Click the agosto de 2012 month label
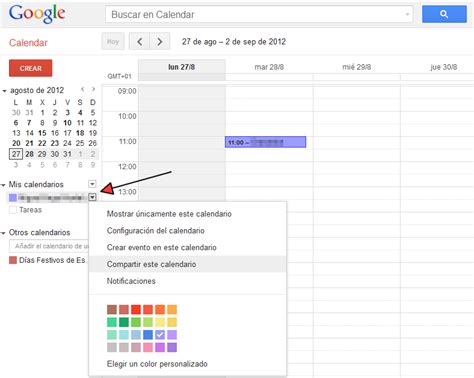474x378 pixels. [x=37, y=90]
